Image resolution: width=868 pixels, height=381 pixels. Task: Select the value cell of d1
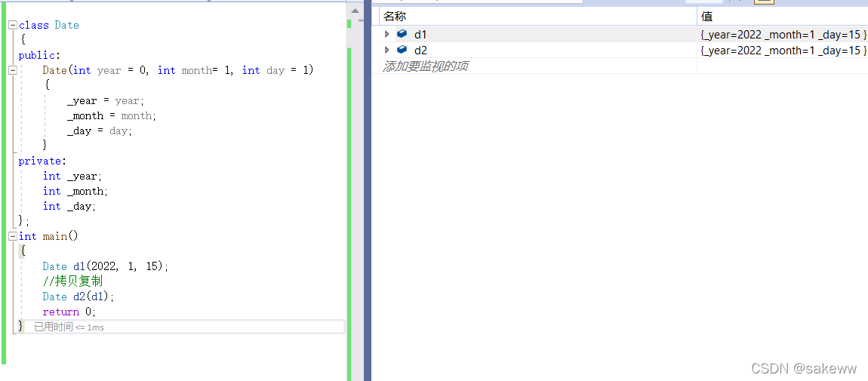point(783,34)
